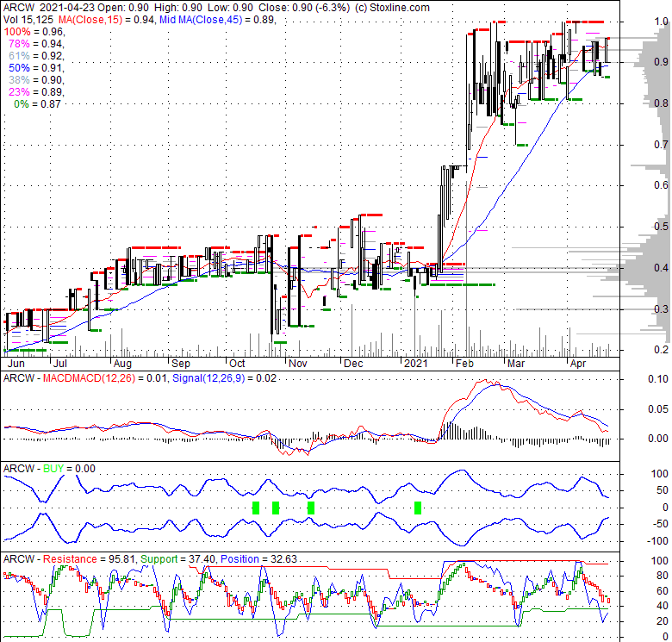Click the Jun label on time axis

tap(16, 364)
